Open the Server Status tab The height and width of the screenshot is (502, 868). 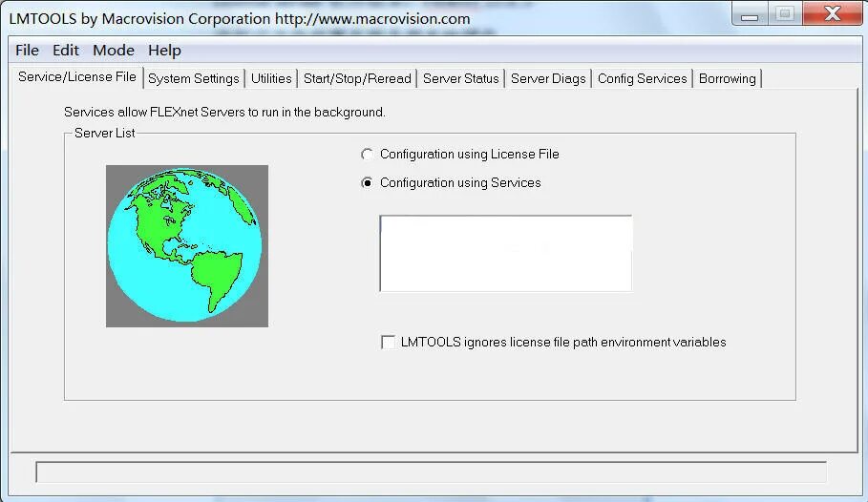tap(460, 78)
